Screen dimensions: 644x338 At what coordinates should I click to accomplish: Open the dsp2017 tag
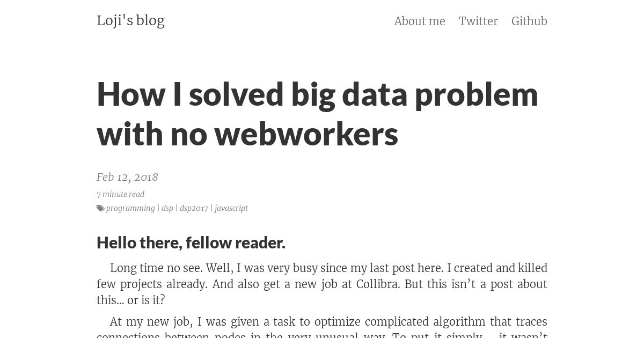point(194,208)
